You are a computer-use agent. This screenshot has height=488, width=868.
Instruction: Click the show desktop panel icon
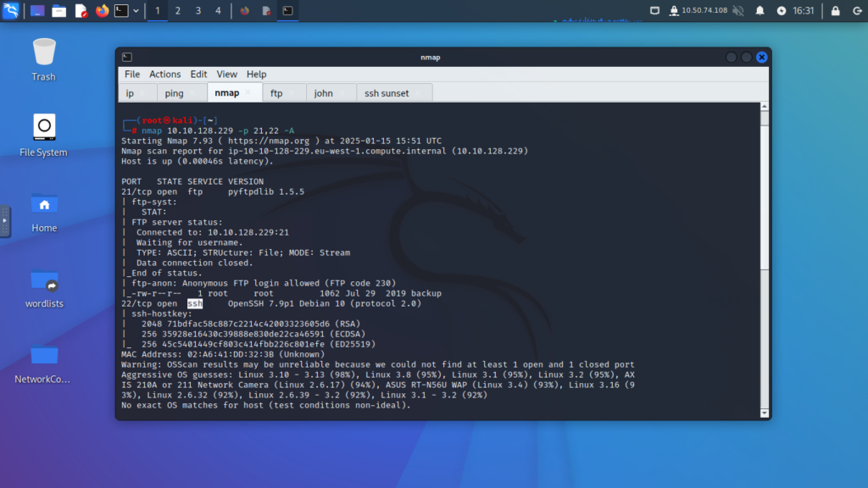(37, 11)
